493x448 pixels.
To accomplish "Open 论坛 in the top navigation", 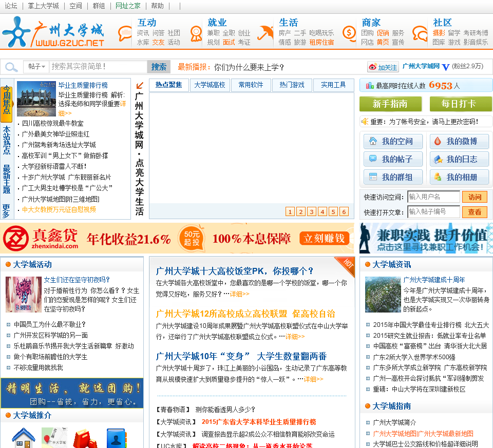I will 11,6.
